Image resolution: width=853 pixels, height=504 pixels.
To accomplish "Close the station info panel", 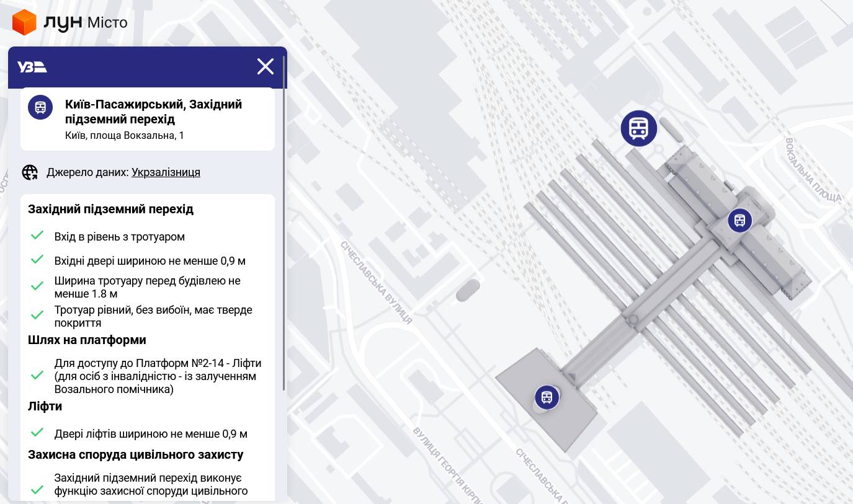I will [266, 66].
